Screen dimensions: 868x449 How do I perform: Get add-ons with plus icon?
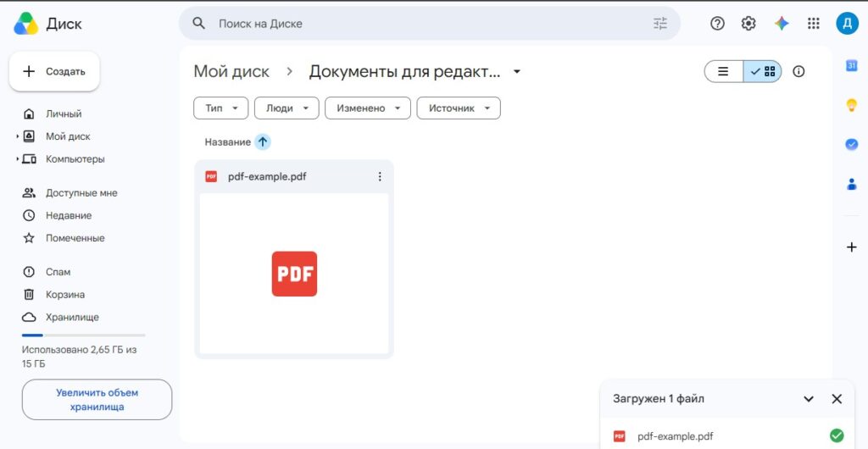click(x=851, y=247)
